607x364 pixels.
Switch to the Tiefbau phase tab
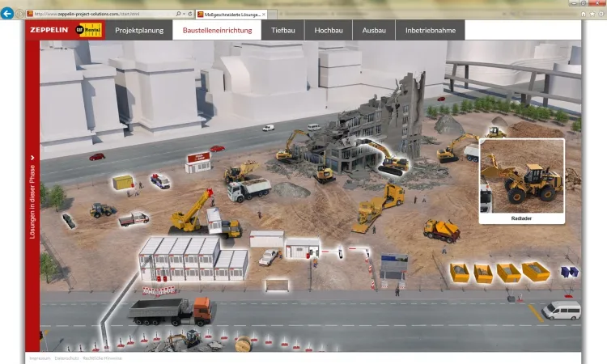283,30
